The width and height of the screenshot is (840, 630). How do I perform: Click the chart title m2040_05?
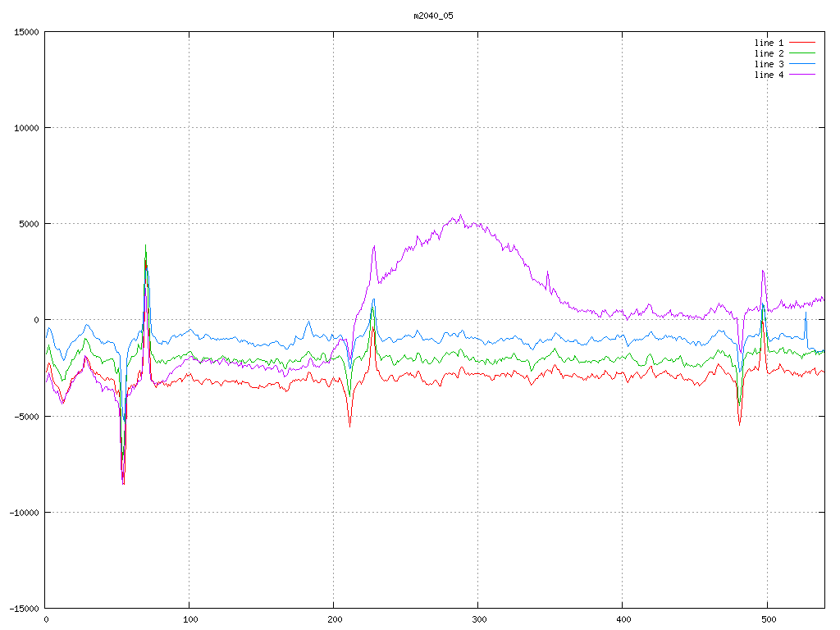(433, 16)
